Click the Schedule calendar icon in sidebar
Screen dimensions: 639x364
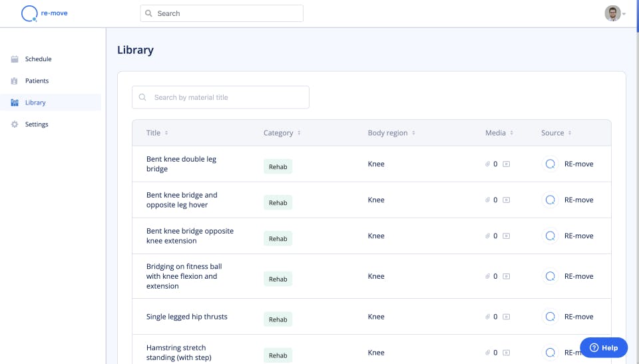coord(15,59)
